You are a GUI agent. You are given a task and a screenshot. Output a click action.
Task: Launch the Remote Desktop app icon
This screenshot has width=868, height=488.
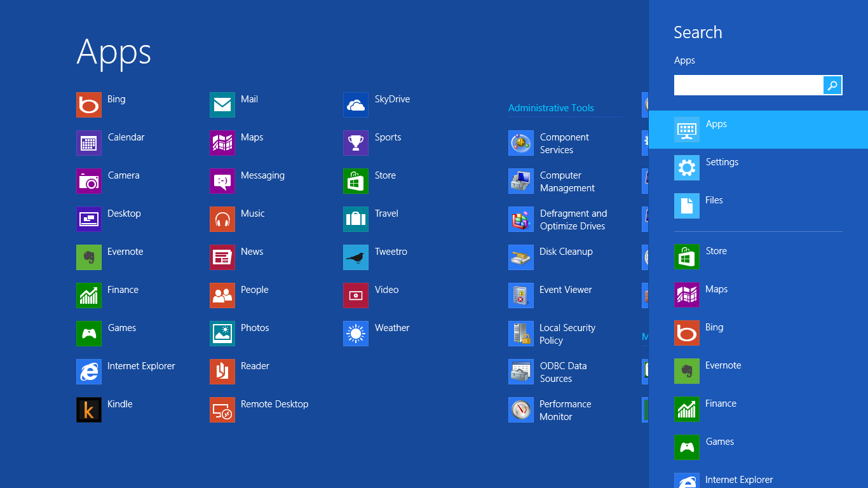coord(222,410)
